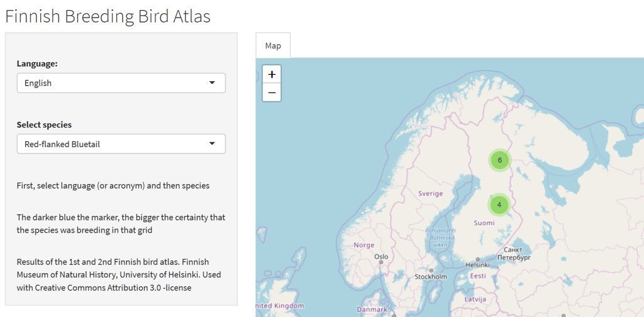Click the Suomi country label

pos(484,223)
